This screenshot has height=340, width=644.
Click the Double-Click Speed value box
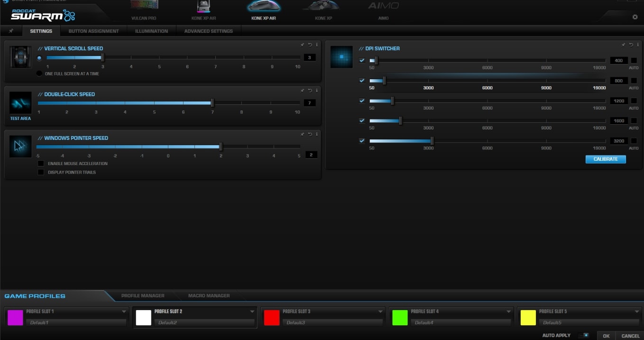[x=309, y=103]
